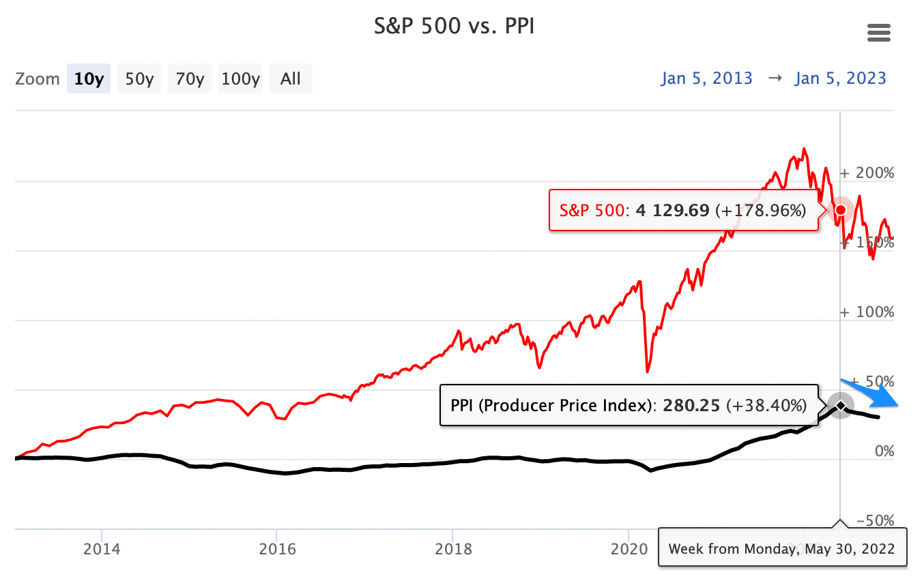The image size is (924, 581).
Task: Choose the 100y zoom option
Action: pyautogui.click(x=240, y=79)
